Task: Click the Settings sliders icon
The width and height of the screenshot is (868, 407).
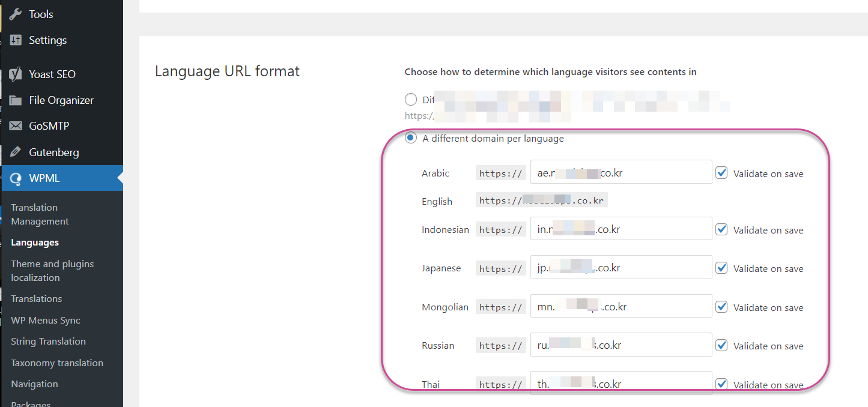Action: pos(16,40)
